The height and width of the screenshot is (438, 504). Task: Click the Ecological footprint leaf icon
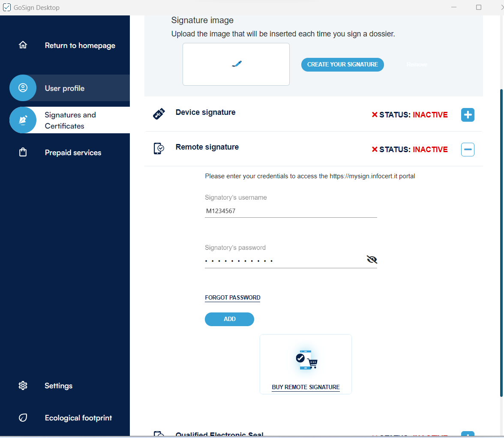pos(23,418)
